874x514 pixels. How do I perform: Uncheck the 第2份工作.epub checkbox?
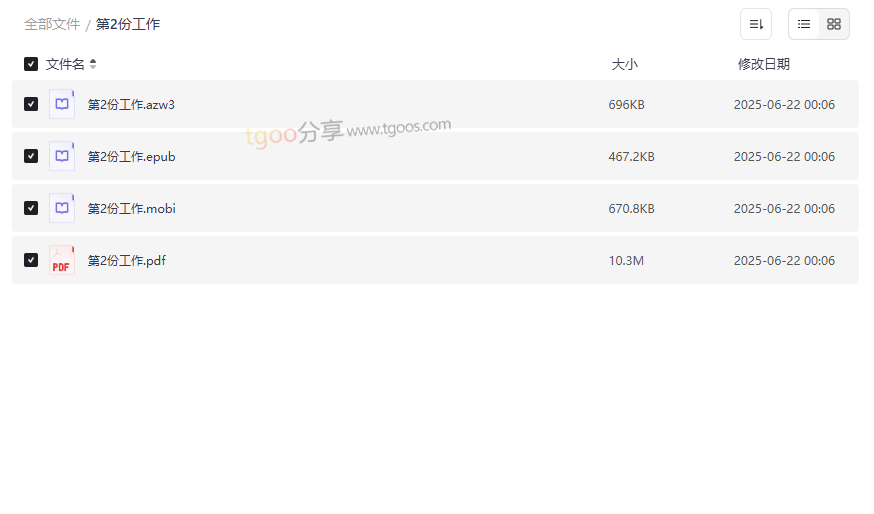pos(31,156)
